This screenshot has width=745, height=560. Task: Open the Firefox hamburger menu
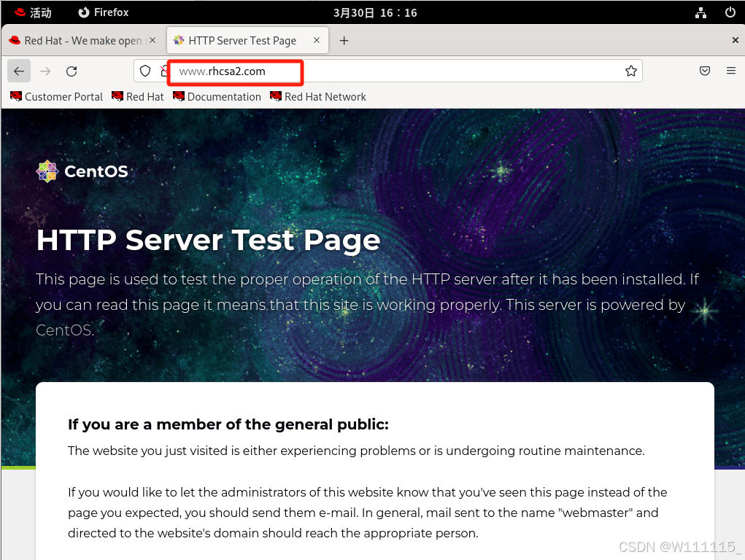pos(731,71)
